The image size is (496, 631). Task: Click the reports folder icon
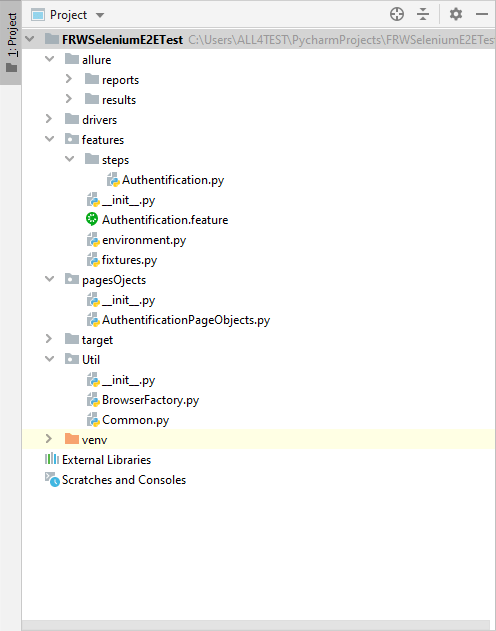pos(92,79)
